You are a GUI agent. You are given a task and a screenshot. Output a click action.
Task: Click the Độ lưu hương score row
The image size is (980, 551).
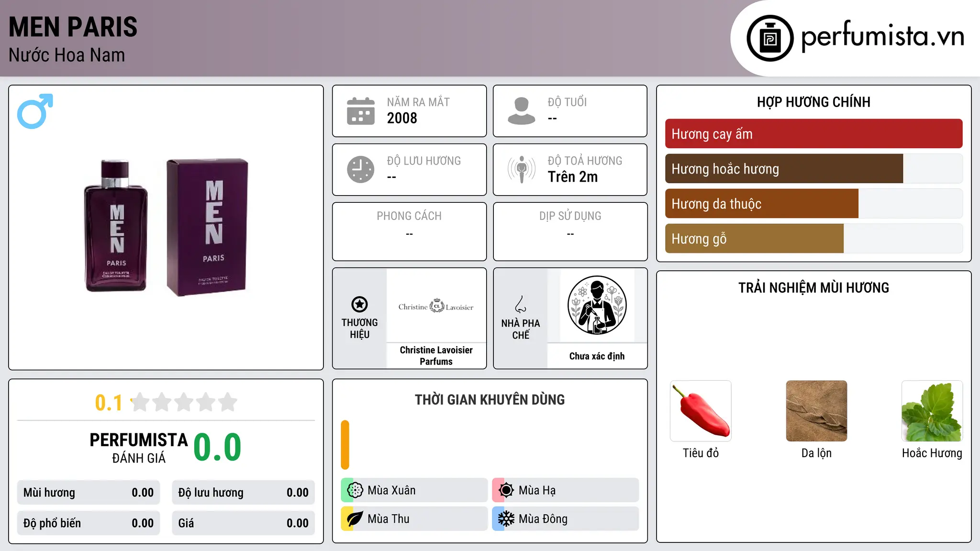[x=243, y=493]
